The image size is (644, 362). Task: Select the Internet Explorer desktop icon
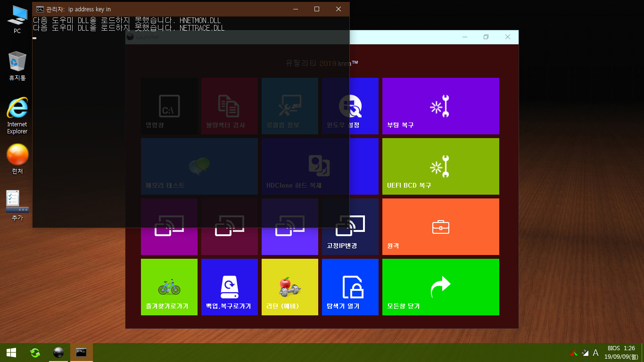pyautogui.click(x=17, y=115)
